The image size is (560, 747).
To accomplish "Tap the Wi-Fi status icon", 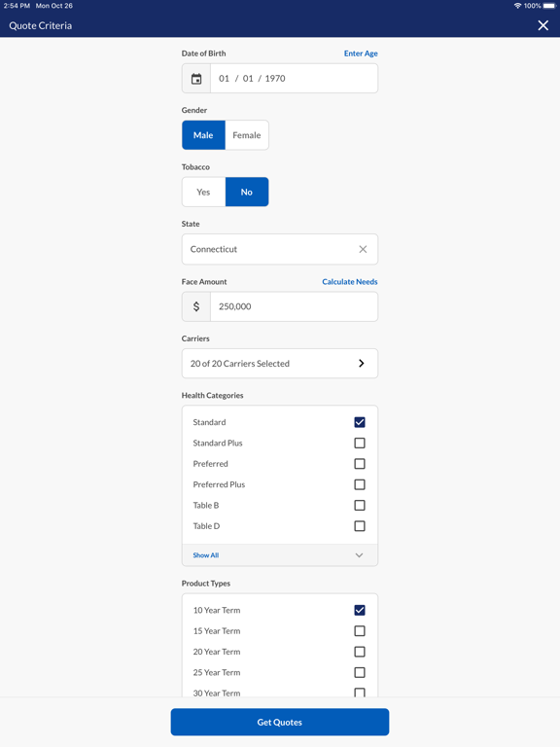I will tap(517, 6).
